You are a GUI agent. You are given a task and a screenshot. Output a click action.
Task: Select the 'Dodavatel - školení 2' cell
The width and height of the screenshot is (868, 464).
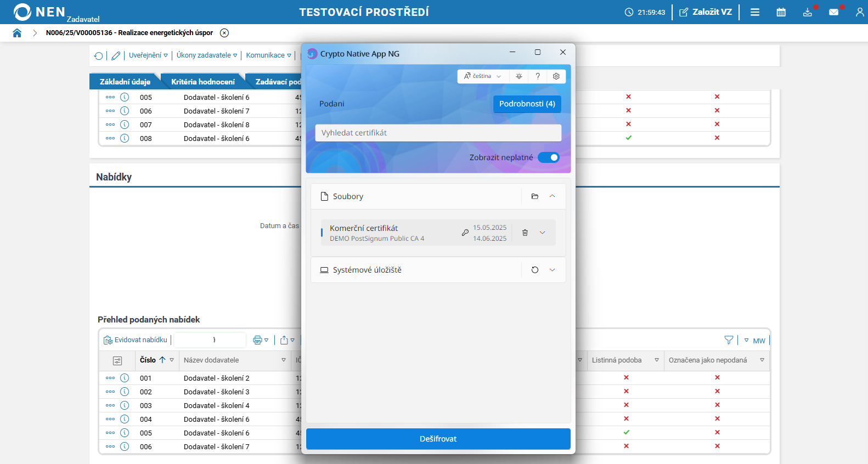(x=217, y=378)
